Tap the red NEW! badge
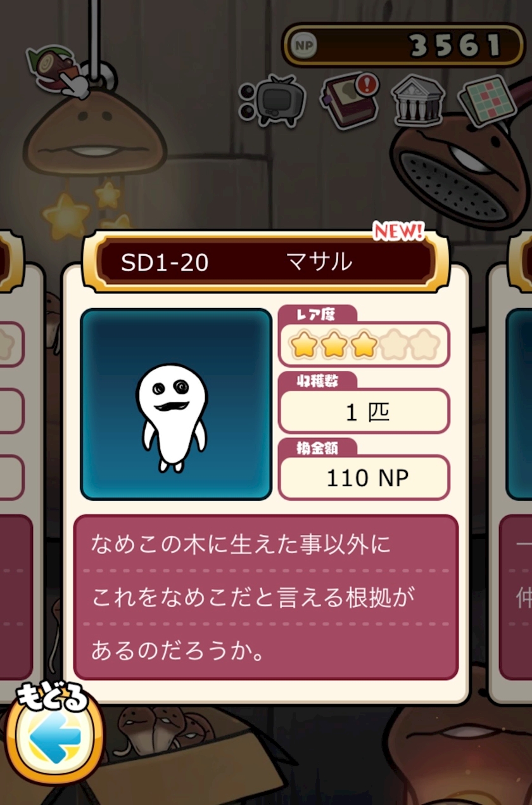Viewport: 532px width, 805px height. (x=398, y=232)
